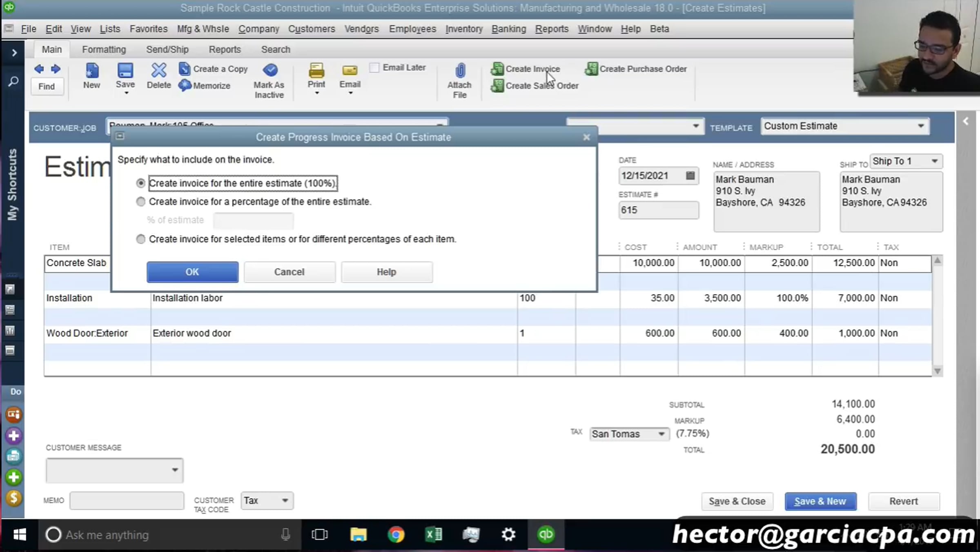Image resolution: width=980 pixels, height=552 pixels.
Task: Click the Save & Close button
Action: tap(737, 501)
